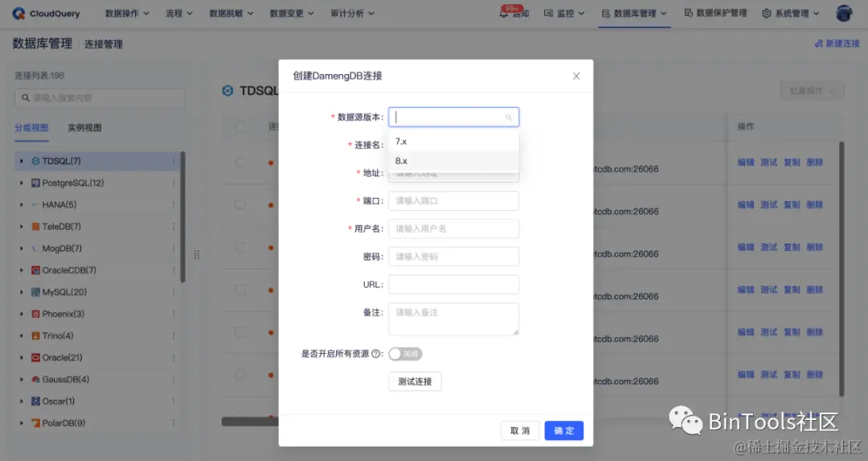This screenshot has height=461, width=868.
Task: Click 删除 link in second table row
Action: (814, 204)
